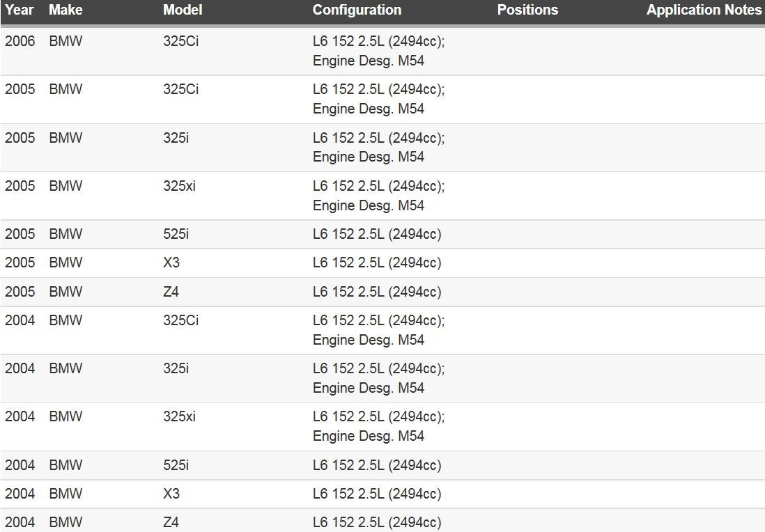765x532 pixels.
Task: Select the 2005 BMW 525i row
Action: (382, 235)
